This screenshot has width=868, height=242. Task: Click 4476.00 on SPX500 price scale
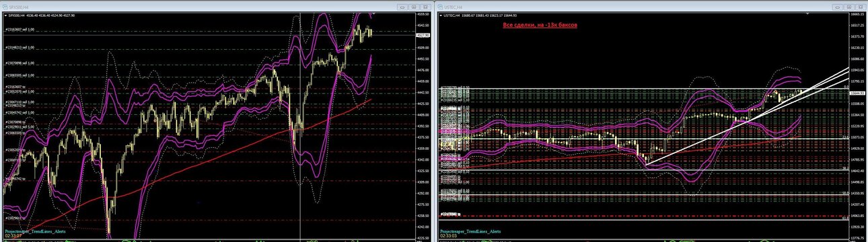click(x=423, y=70)
